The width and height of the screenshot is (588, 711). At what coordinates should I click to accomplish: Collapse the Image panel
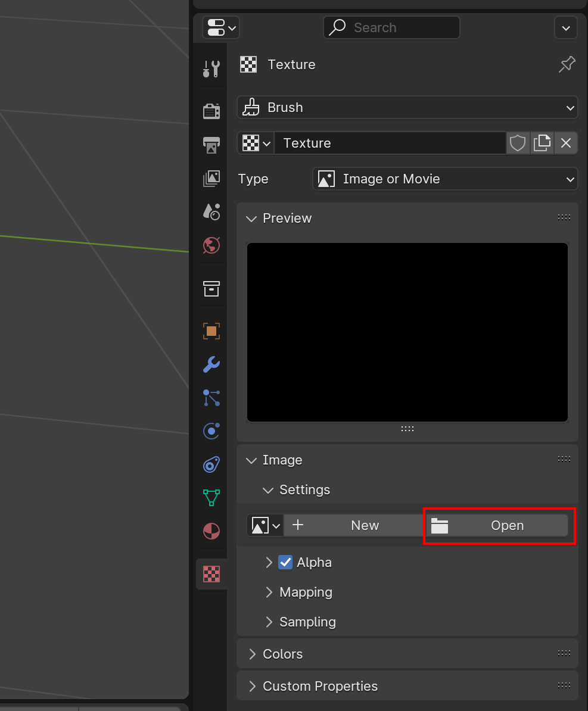coord(251,460)
